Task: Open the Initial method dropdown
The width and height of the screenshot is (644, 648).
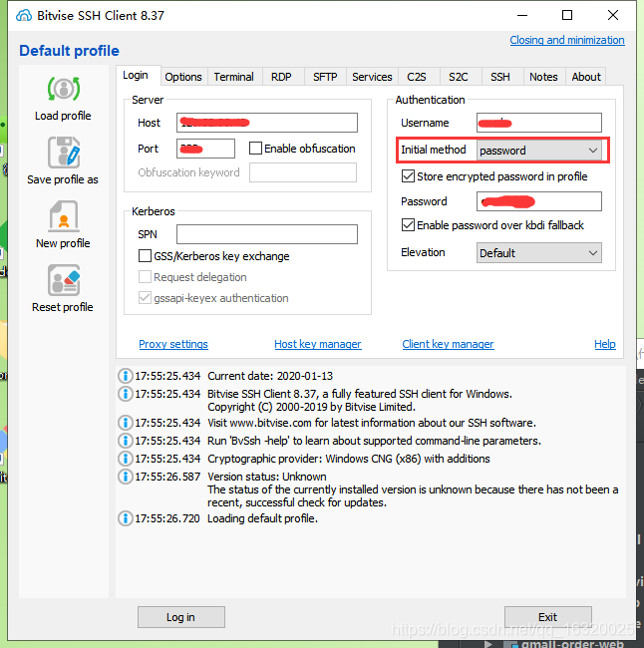Action: click(x=539, y=150)
